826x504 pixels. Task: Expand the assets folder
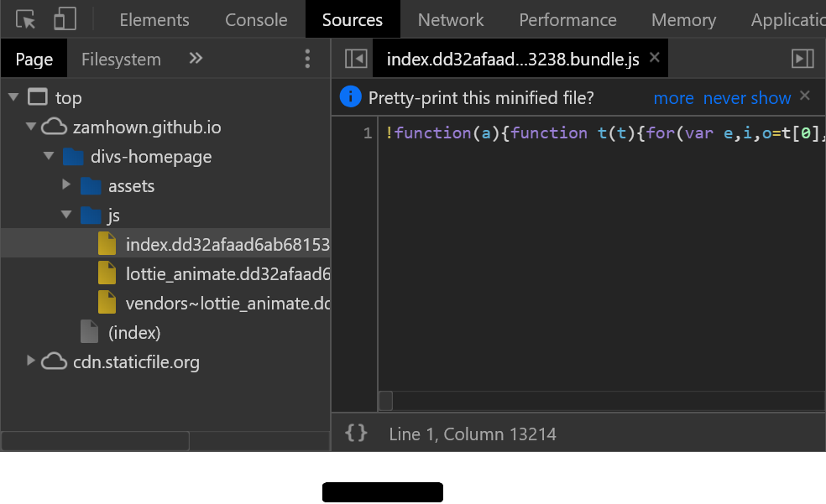[67, 185]
